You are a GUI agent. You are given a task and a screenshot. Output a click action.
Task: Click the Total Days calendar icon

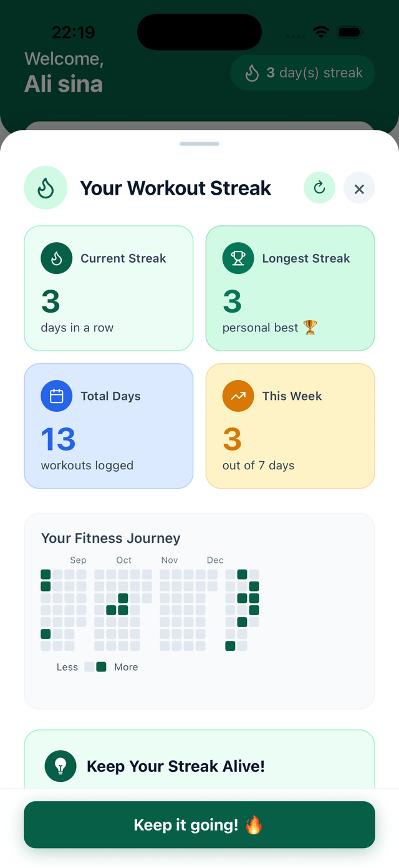[x=57, y=396]
